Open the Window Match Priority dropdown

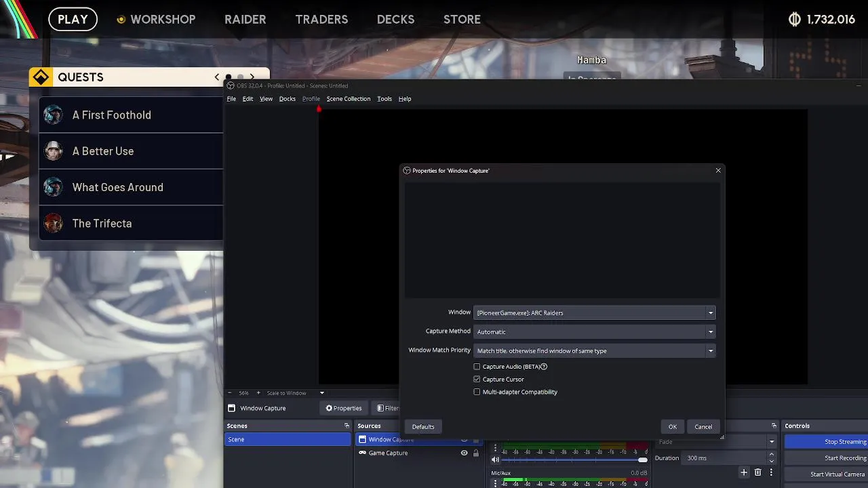click(x=595, y=350)
